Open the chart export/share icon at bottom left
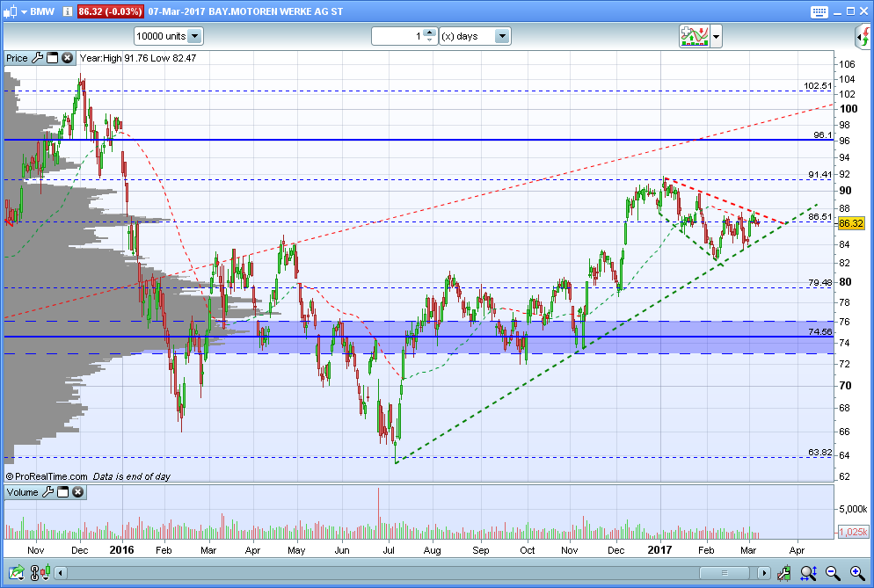The image size is (874, 588). [x=16, y=572]
